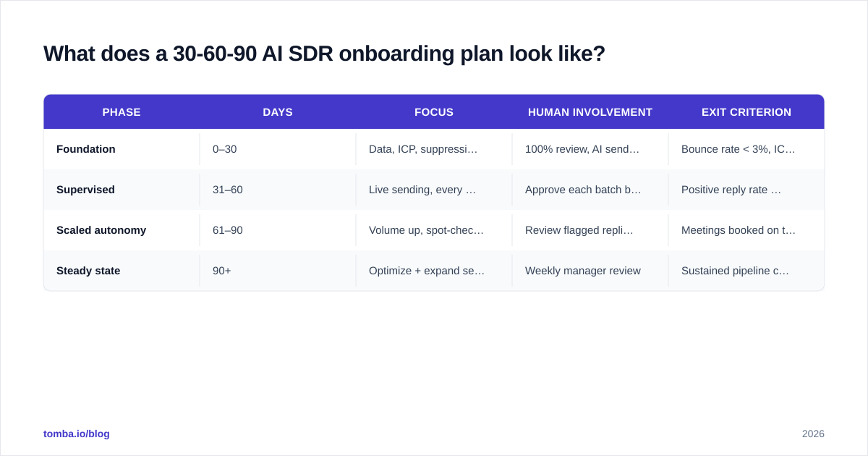Click the 'Optimize + expand se…' focus cell

click(434, 271)
